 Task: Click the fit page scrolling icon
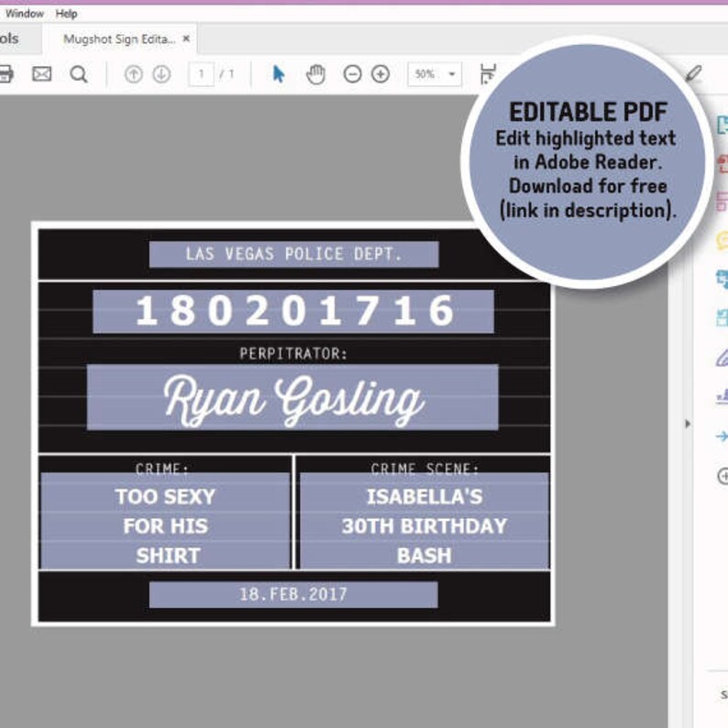488,74
